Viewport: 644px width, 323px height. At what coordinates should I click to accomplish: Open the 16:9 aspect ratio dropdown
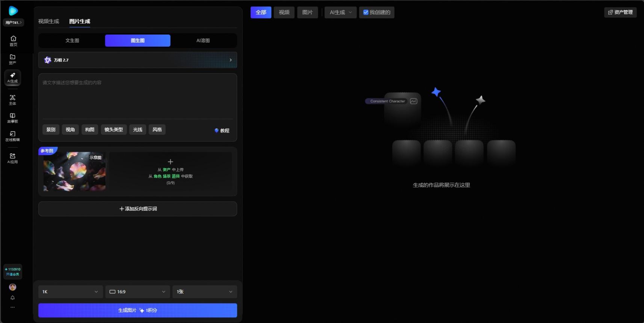(x=138, y=292)
